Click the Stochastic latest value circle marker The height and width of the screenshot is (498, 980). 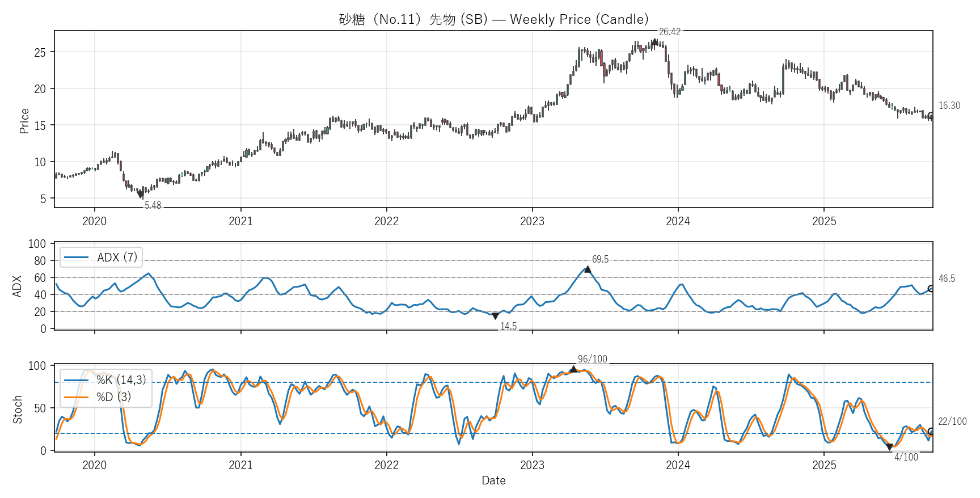[931, 432]
